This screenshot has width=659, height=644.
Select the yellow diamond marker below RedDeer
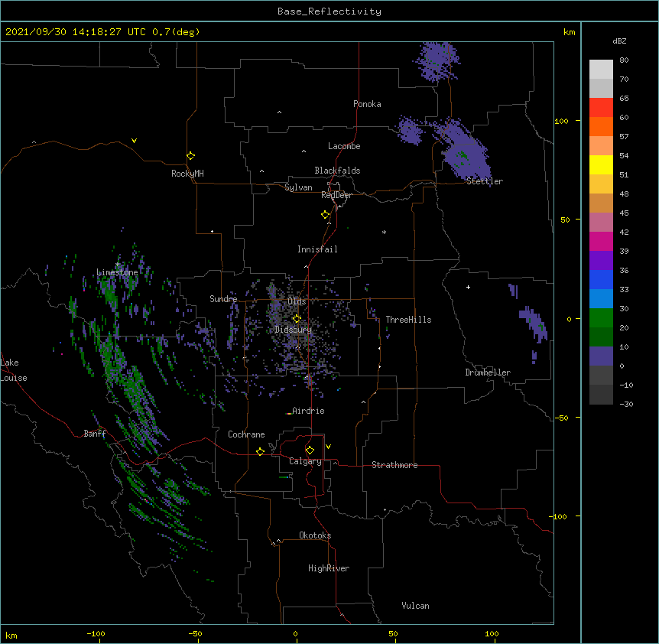(326, 215)
